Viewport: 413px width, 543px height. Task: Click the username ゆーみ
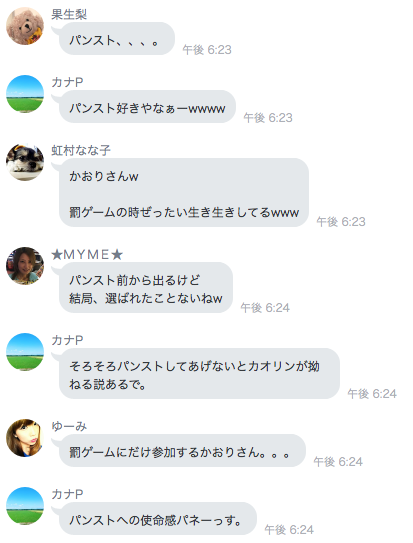click(x=69, y=426)
